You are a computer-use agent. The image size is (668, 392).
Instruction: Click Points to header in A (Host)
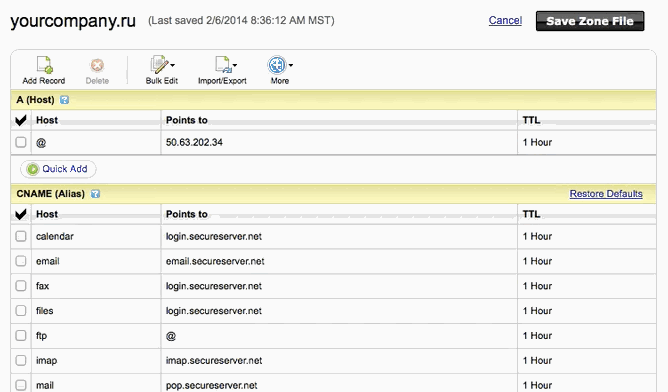187,120
